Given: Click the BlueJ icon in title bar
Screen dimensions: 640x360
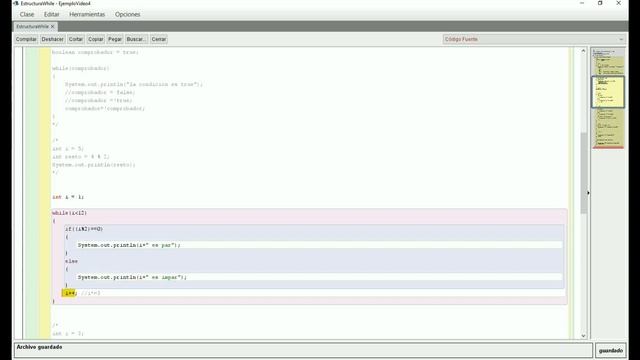Looking at the screenshot, I should pyautogui.click(x=16, y=3).
